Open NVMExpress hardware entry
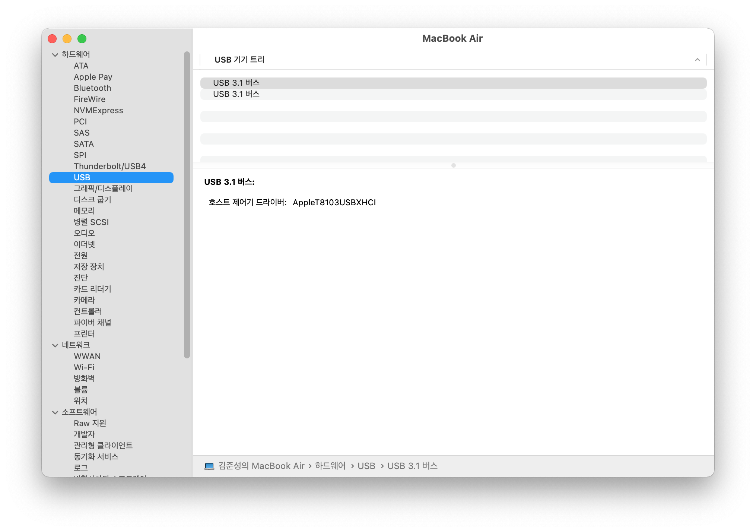 (x=98, y=110)
